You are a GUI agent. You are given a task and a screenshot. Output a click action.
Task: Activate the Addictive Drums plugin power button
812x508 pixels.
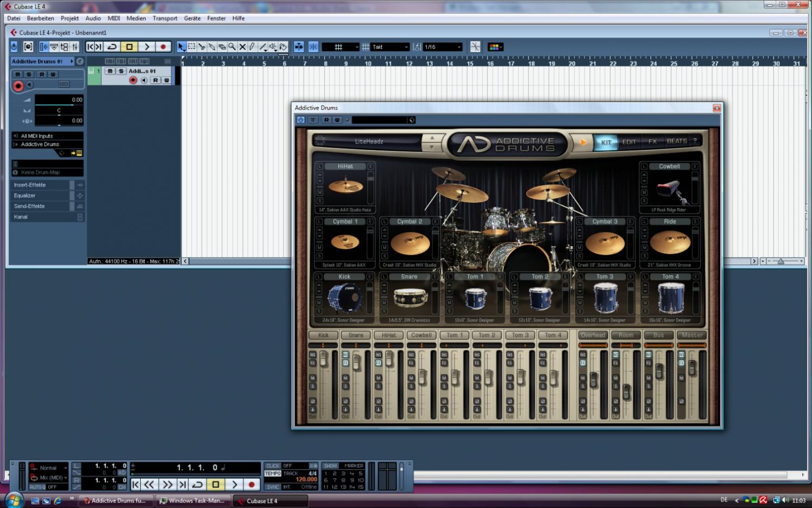[x=300, y=120]
